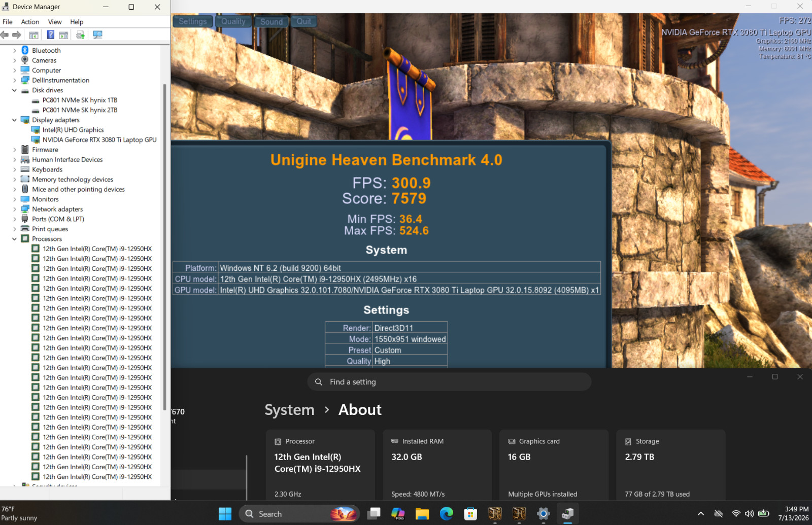
Task: Select Mice and other pointing devices entry
Action: (x=78, y=190)
